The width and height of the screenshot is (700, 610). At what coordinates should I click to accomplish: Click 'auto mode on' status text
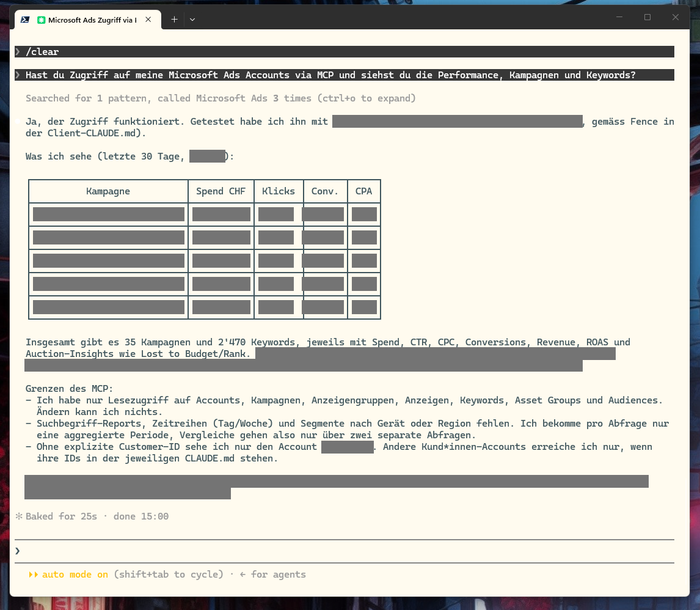75,575
